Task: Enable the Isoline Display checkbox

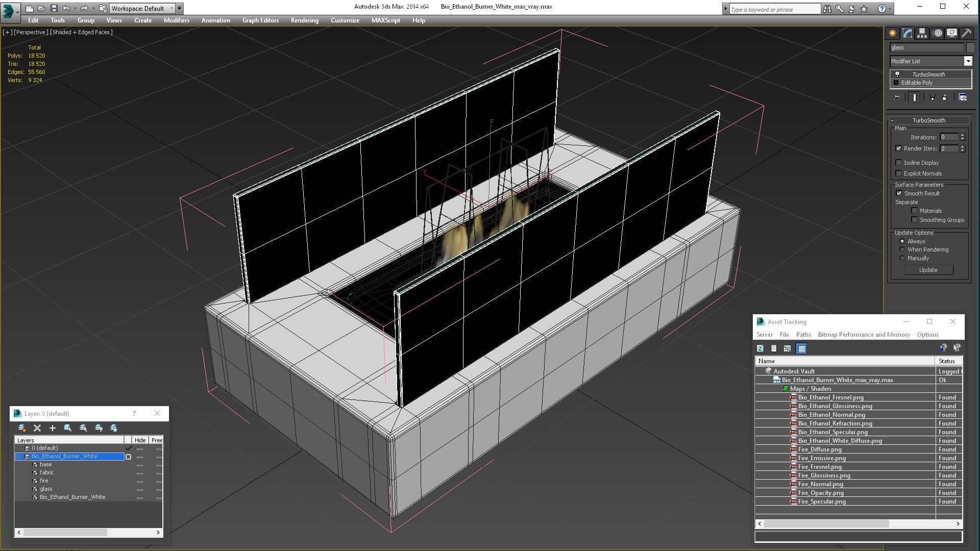Action: click(898, 163)
